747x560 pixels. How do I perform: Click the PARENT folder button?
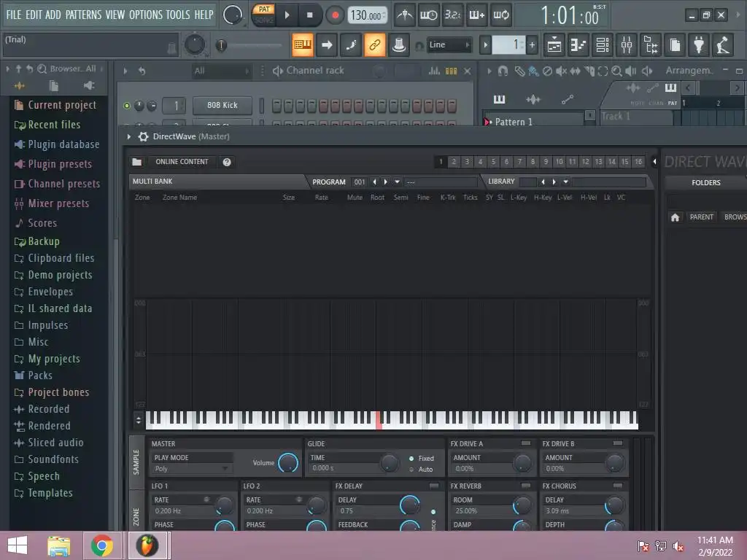(x=701, y=217)
